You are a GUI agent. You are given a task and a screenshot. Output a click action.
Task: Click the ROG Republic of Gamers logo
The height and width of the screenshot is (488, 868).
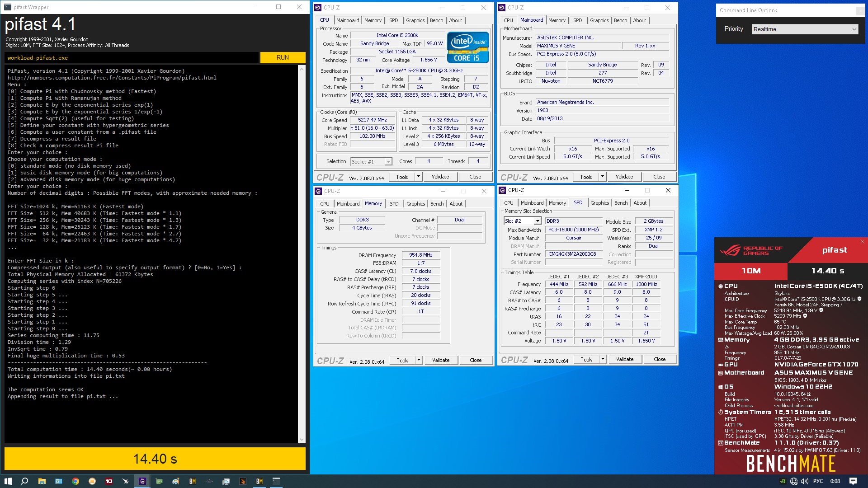(751, 250)
